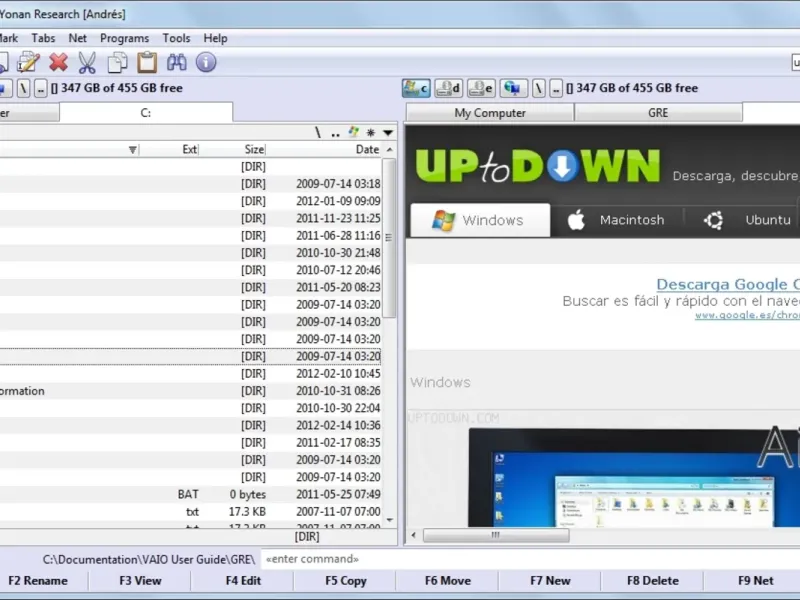
Task: Click the asterisk favorites icon in path bar
Action: click(x=371, y=133)
